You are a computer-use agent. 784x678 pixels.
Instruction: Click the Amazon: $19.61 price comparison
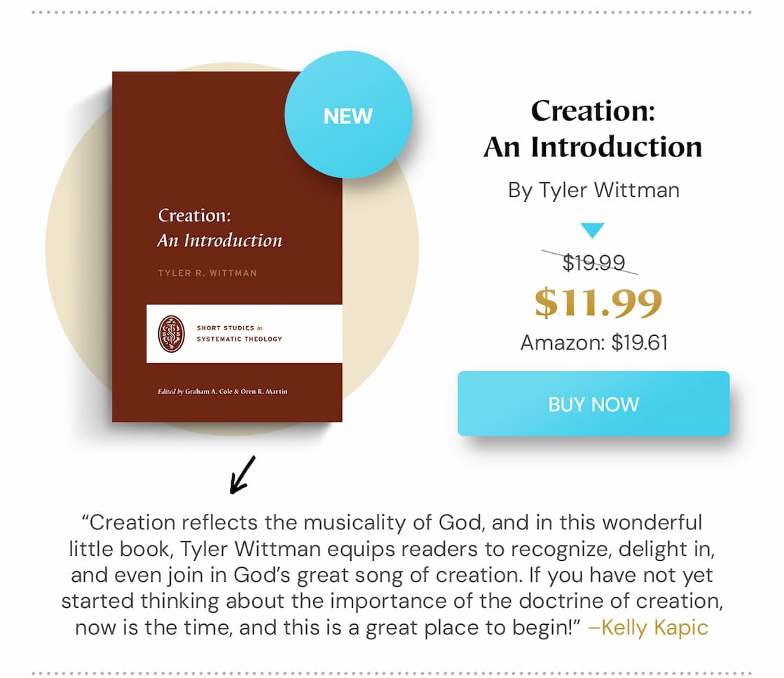(594, 343)
